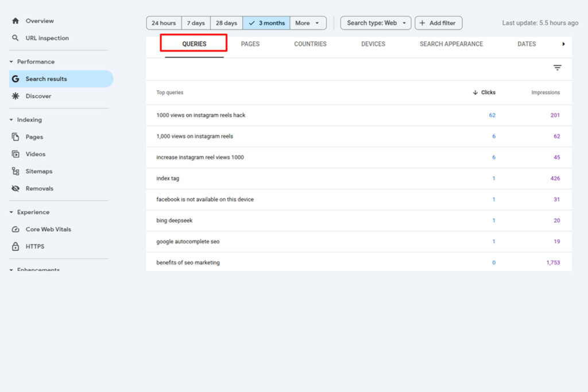The width and height of the screenshot is (588, 392).
Task: Select query '1000 views on instagram reels hack'
Action: [200, 115]
